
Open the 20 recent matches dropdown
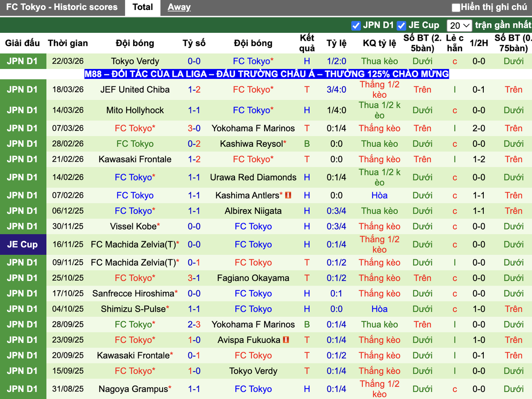[459, 25]
